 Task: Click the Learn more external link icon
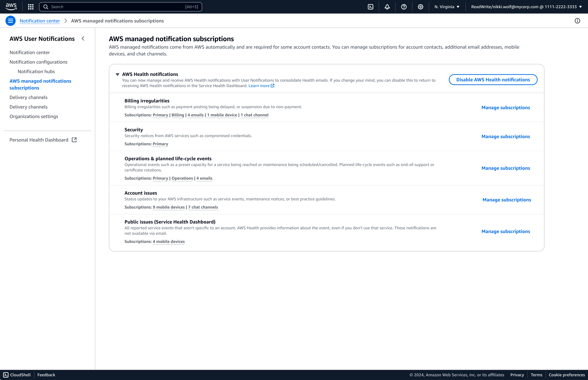[273, 86]
